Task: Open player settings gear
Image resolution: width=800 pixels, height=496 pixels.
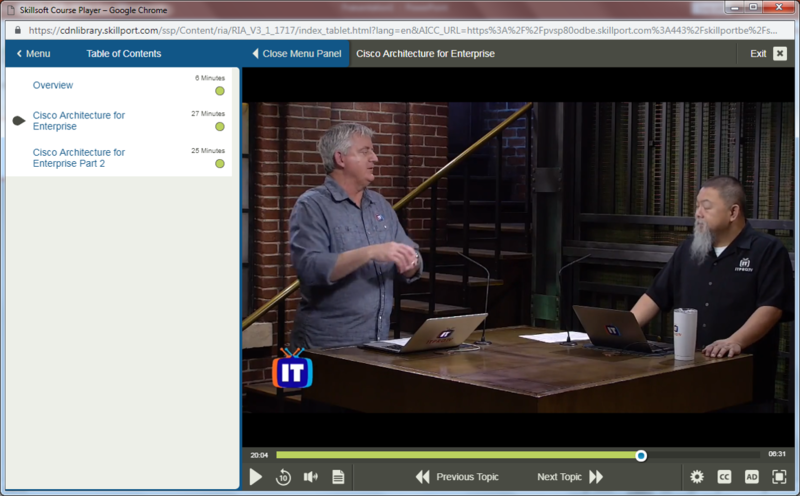Action: [x=697, y=477]
